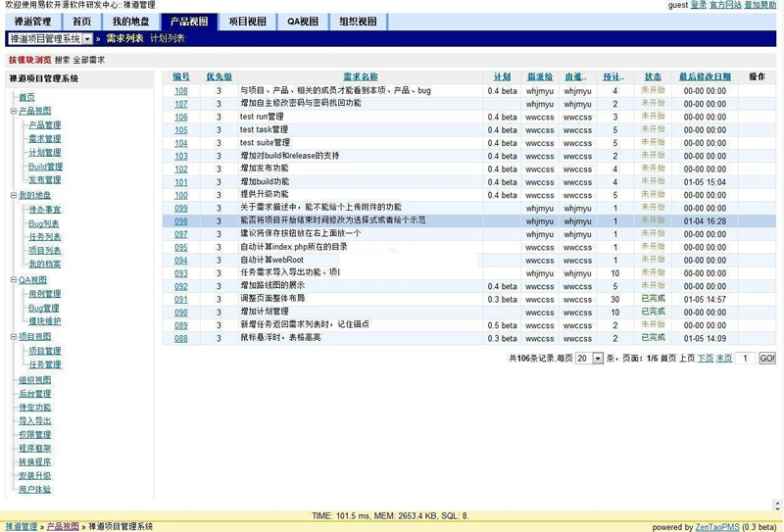Collapse the 项目视图 tree node

pyautogui.click(x=14, y=336)
